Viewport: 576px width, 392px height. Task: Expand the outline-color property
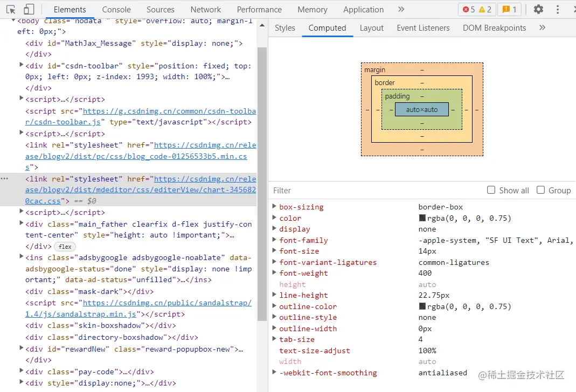pyautogui.click(x=274, y=306)
